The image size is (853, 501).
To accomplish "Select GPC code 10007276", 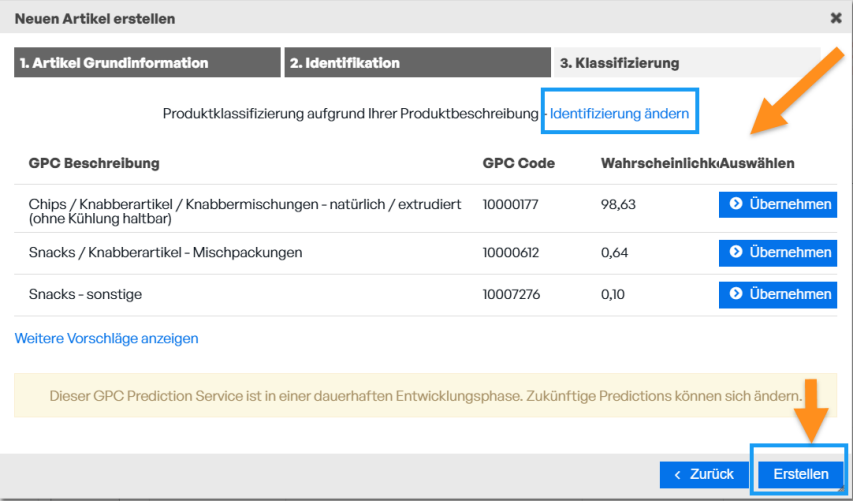I will [511, 294].
